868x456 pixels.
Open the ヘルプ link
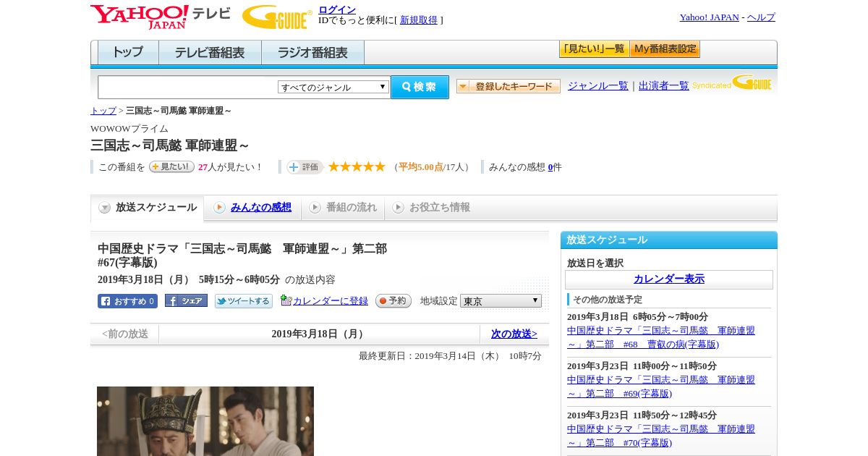tap(761, 17)
